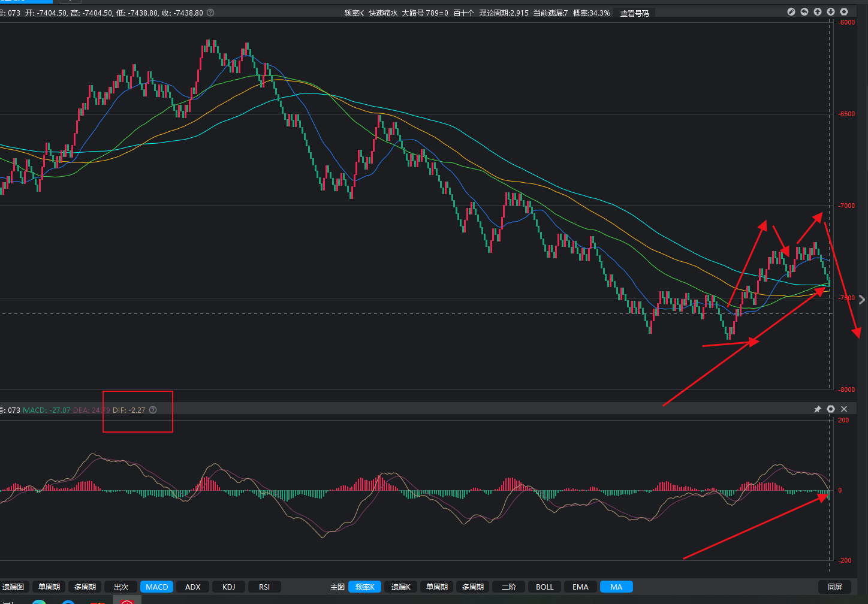Switch to the ADX indicator
The width and height of the screenshot is (868, 604).
[193, 587]
